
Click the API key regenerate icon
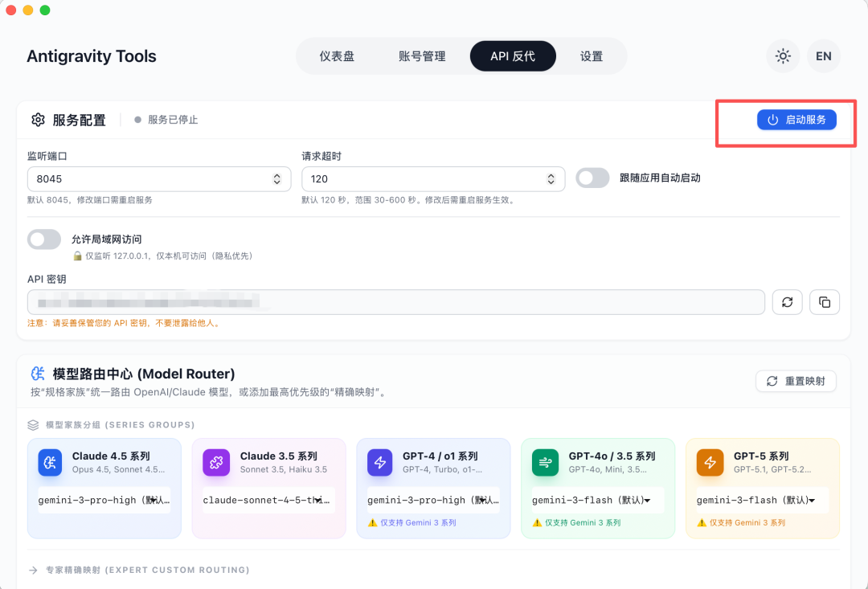point(787,302)
